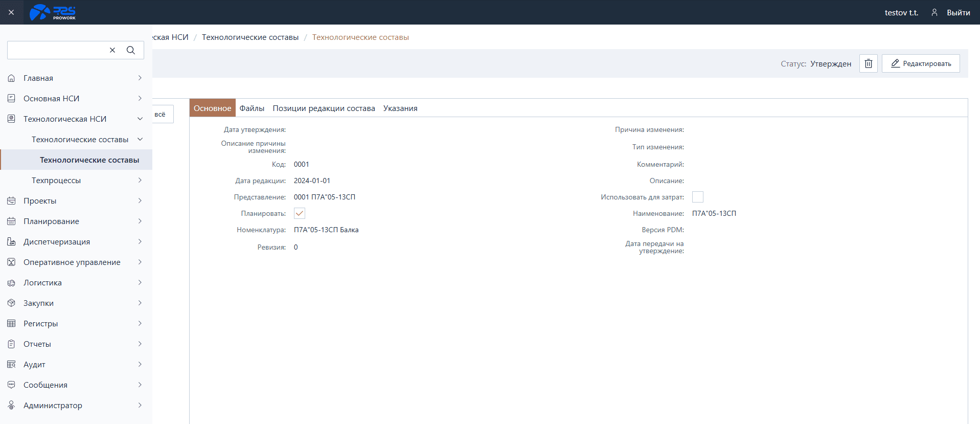This screenshot has width=980, height=424.
Task: Collapse the Технологическая НСИ section
Action: point(140,119)
